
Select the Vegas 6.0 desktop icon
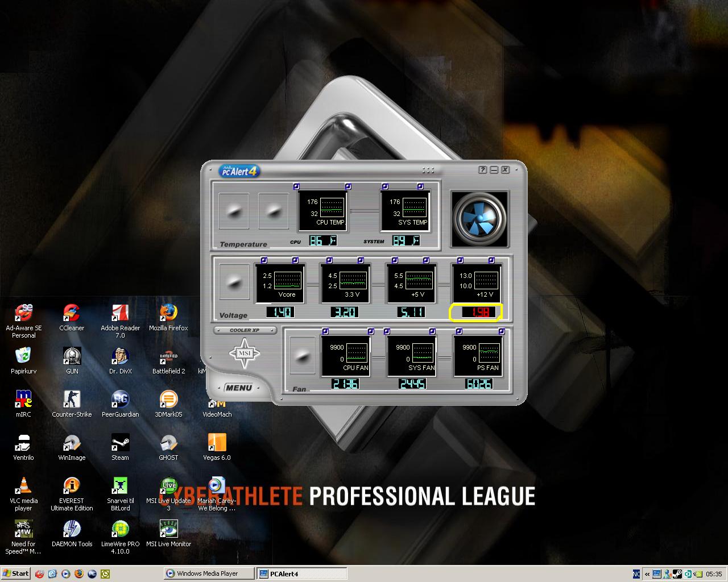217,447
